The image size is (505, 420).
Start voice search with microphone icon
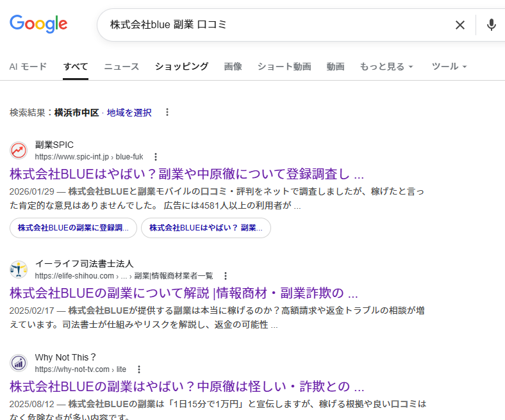(491, 25)
